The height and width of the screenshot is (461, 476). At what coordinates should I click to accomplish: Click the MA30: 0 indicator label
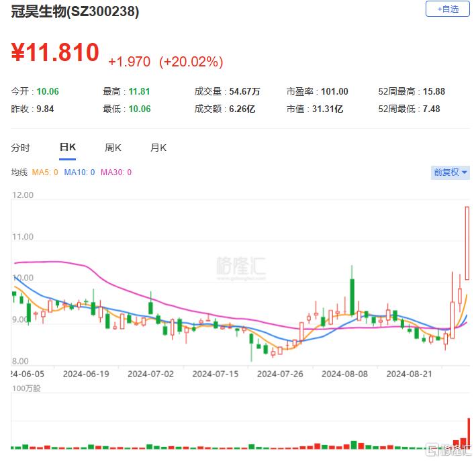click(x=116, y=172)
